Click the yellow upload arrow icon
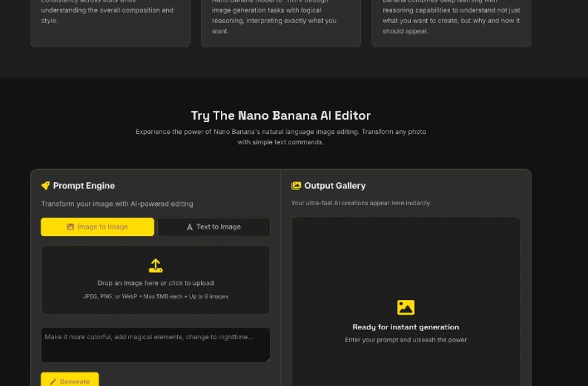 point(155,266)
